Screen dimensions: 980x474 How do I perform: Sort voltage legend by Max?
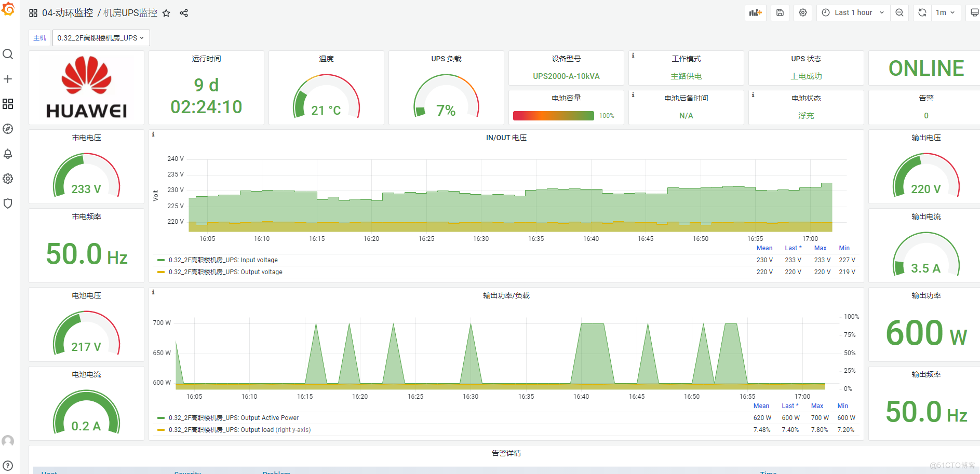[820, 248]
